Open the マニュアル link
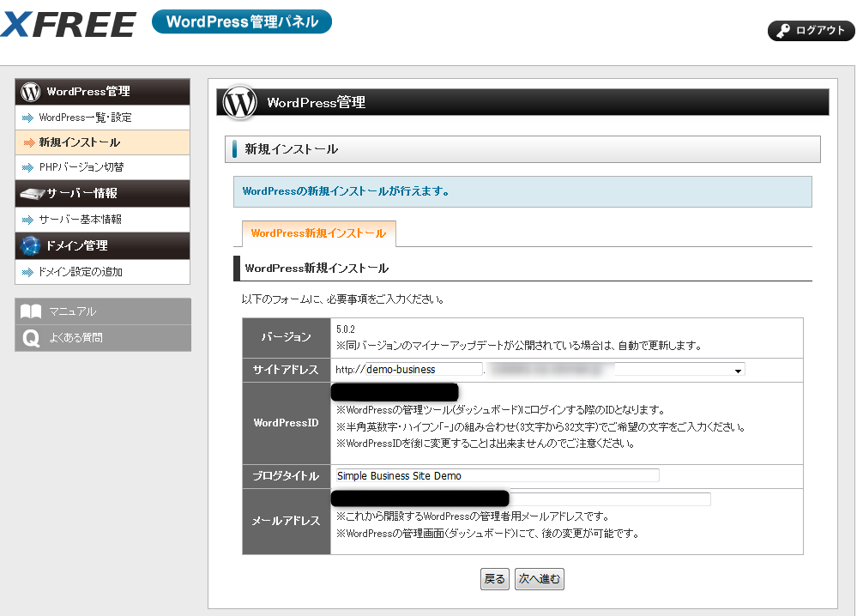The image size is (863, 616). click(x=103, y=311)
